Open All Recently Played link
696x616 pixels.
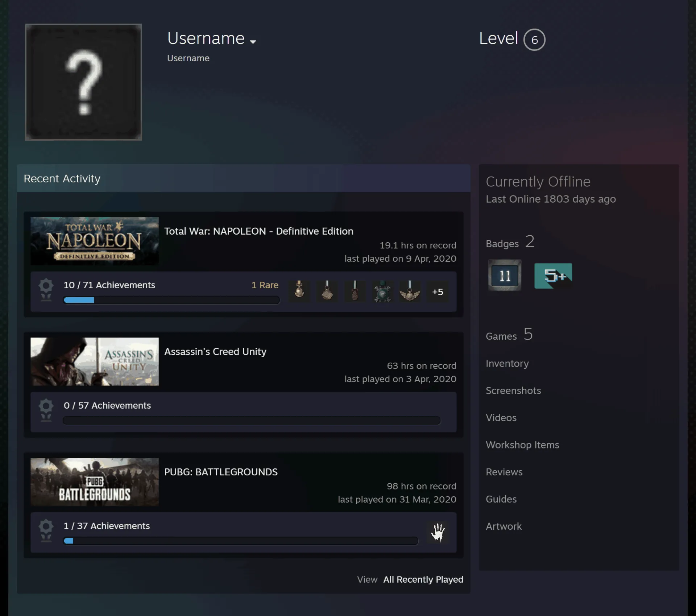click(x=423, y=579)
